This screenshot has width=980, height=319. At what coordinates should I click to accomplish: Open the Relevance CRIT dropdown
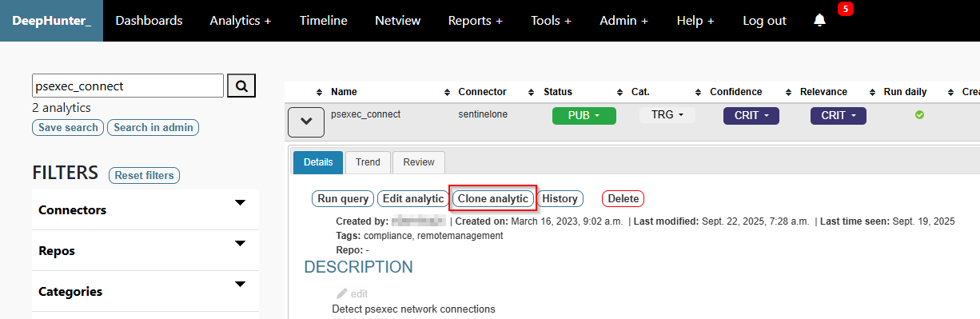tap(839, 115)
